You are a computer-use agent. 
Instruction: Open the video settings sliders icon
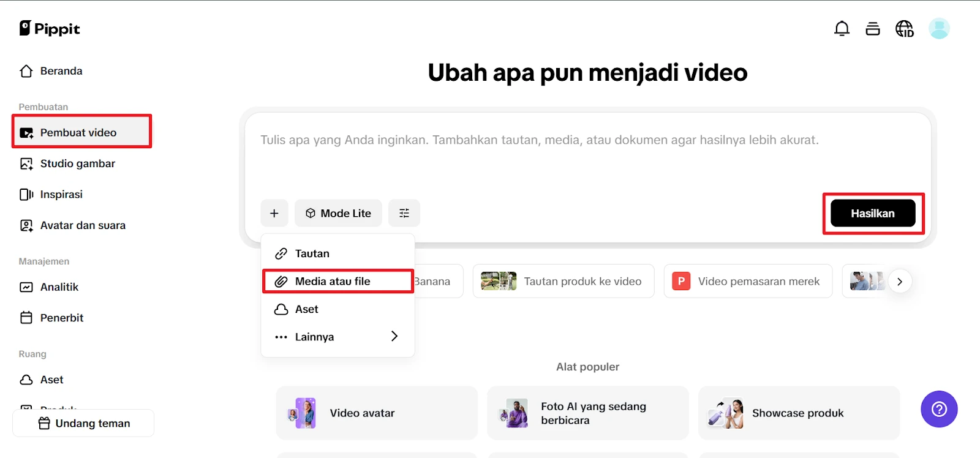coord(404,213)
